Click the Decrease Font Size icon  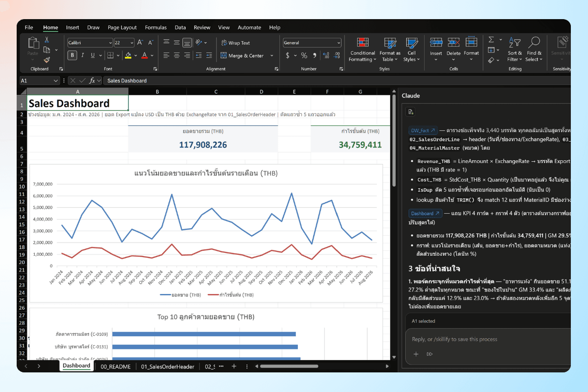point(150,43)
